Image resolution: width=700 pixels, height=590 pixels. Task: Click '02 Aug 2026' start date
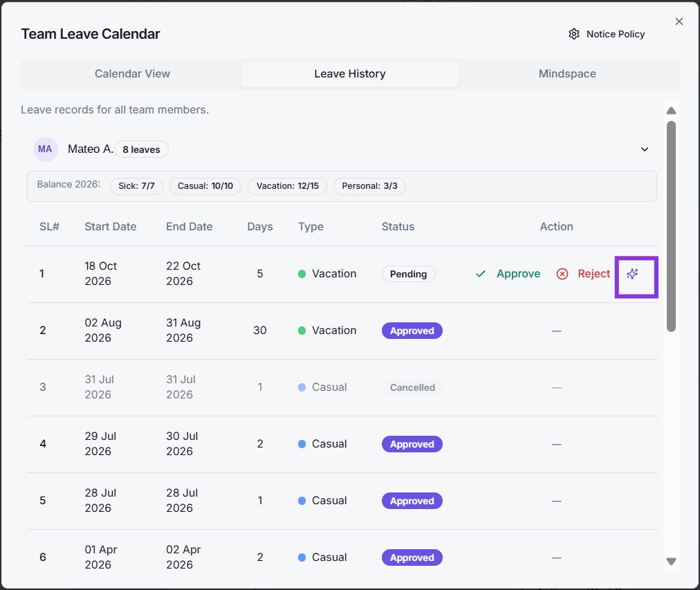coord(103,330)
